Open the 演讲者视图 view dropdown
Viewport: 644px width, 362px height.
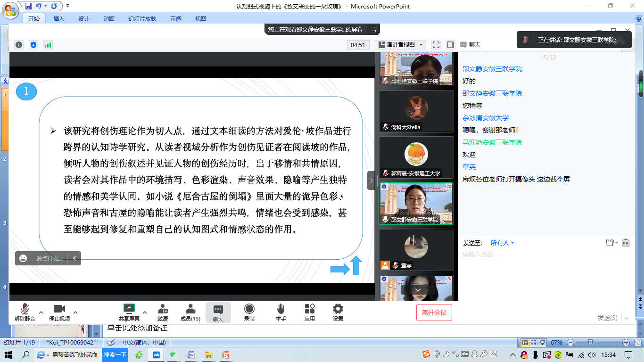click(401, 45)
